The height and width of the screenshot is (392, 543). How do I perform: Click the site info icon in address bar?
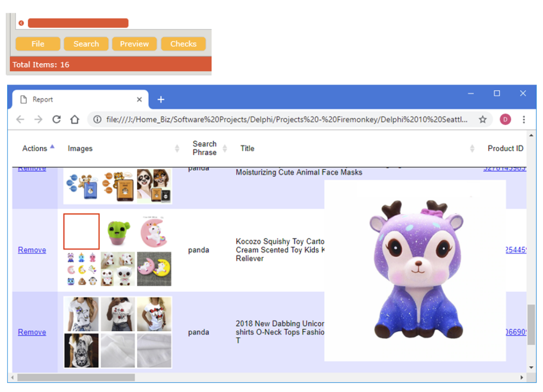click(x=97, y=119)
